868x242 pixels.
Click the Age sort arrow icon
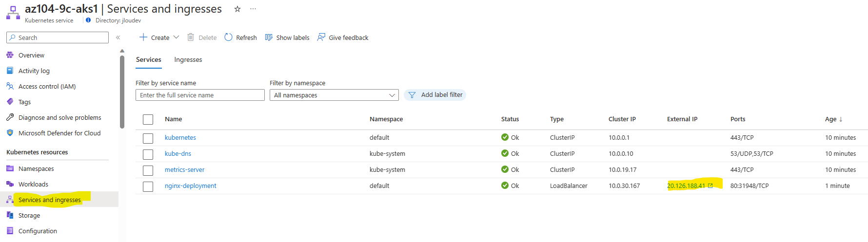point(841,119)
